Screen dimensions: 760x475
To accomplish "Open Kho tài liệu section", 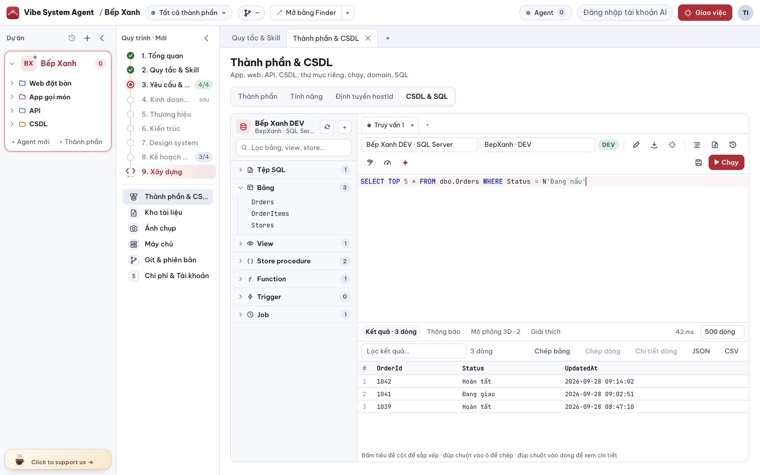I will click(168, 212).
